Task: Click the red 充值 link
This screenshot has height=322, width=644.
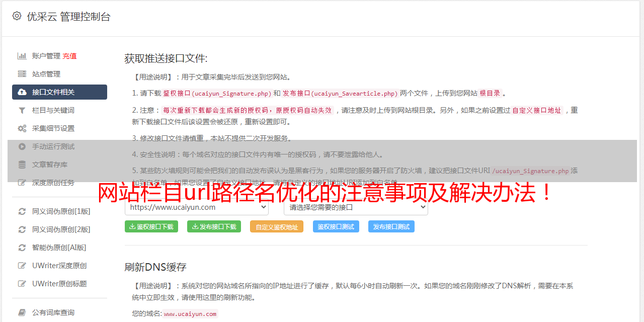Action: [x=69, y=56]
